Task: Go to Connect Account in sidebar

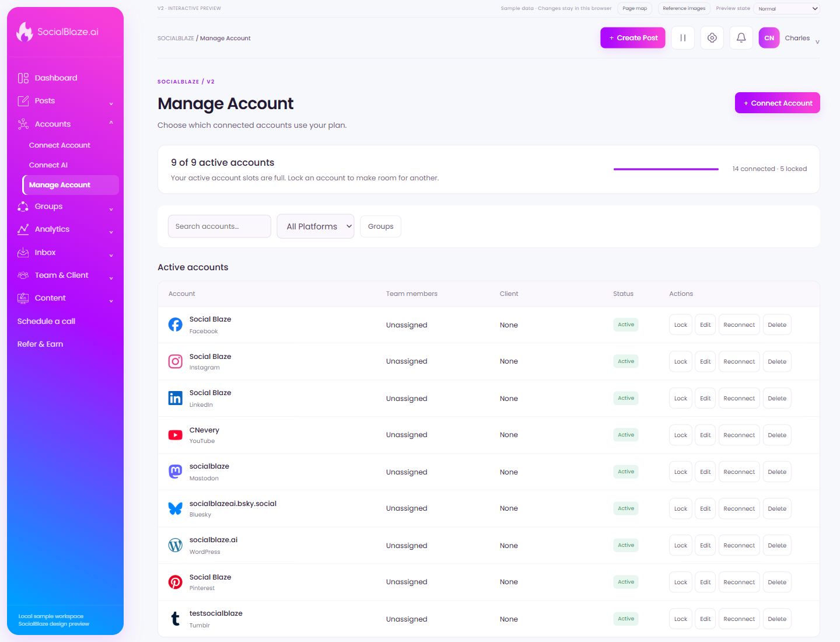Action: coord(60,145)
